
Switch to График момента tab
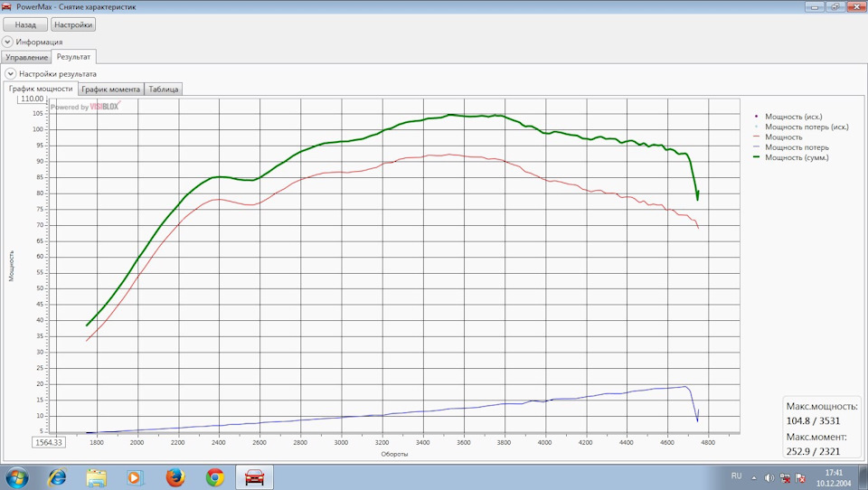110,90
